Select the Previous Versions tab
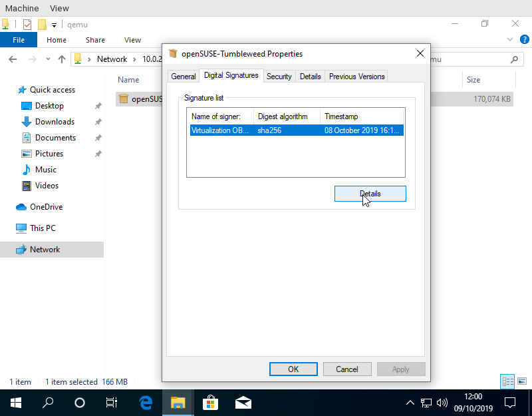532x416 pixels. [x=356, y=77]
